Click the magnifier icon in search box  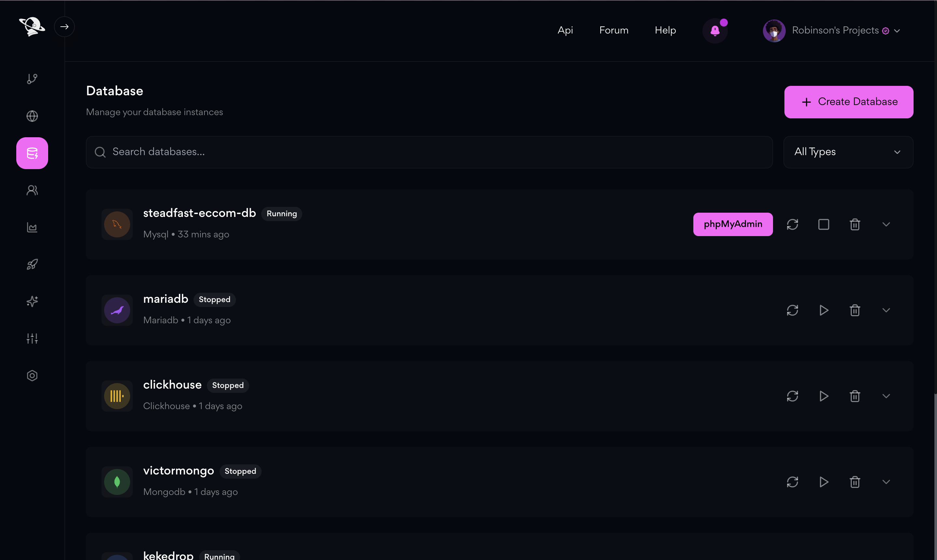pos(100,152)
